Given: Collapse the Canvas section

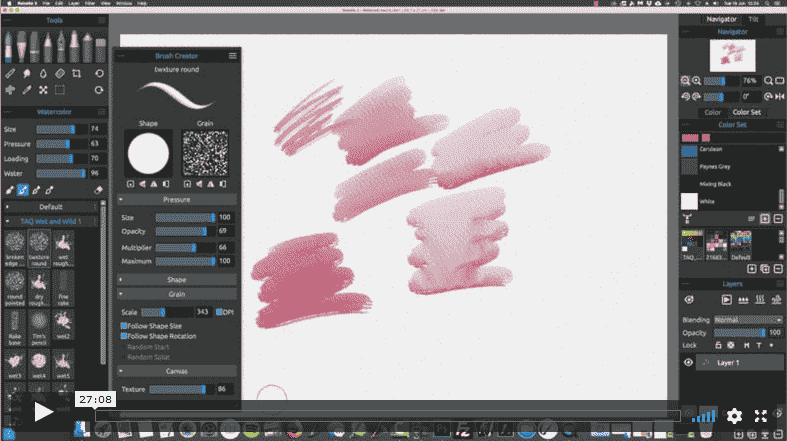Looking at the screenshot, I should [x=177, y=371].
